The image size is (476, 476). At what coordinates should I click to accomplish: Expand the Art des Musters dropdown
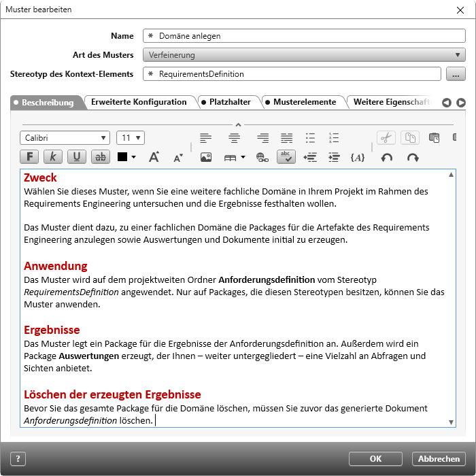coord(304,55)
